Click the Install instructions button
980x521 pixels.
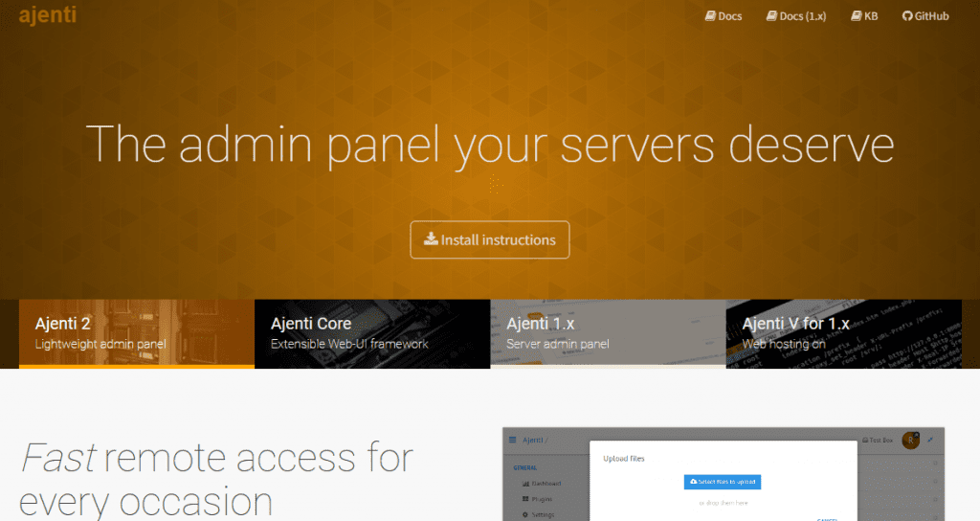point(489,239)
